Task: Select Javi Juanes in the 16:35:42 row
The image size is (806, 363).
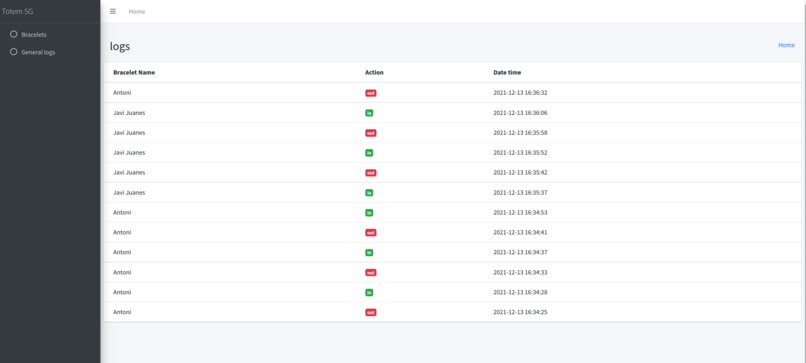Action: [129, 172]
